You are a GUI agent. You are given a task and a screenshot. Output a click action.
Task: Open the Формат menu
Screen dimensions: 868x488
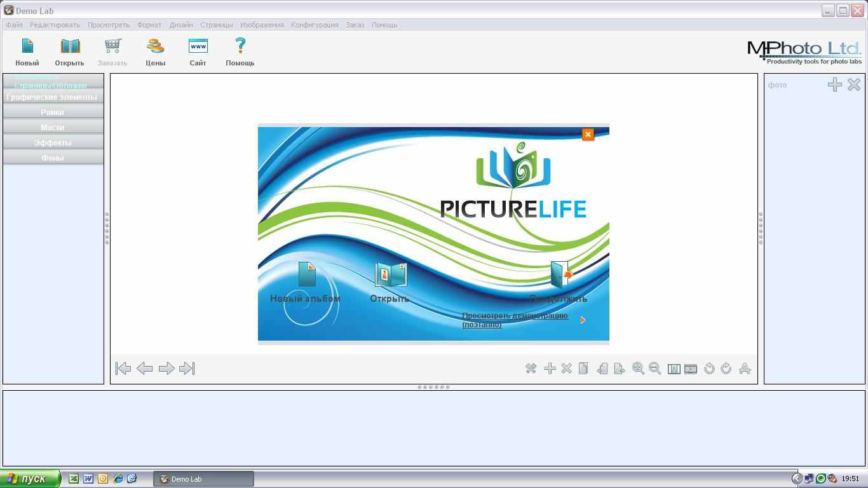[149, 25]
